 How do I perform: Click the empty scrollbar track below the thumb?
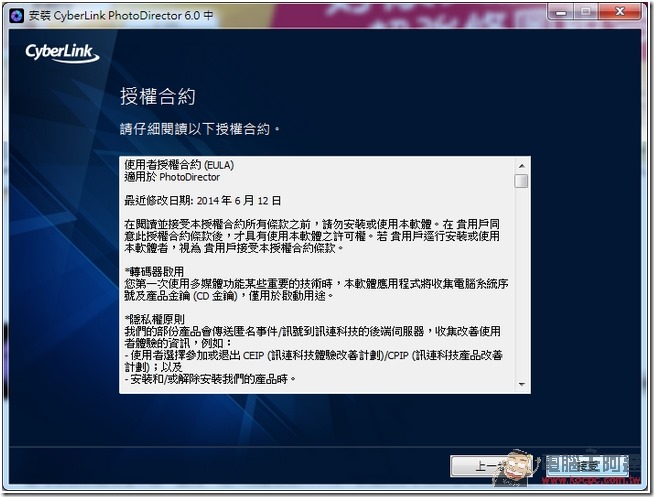point(521,290)
